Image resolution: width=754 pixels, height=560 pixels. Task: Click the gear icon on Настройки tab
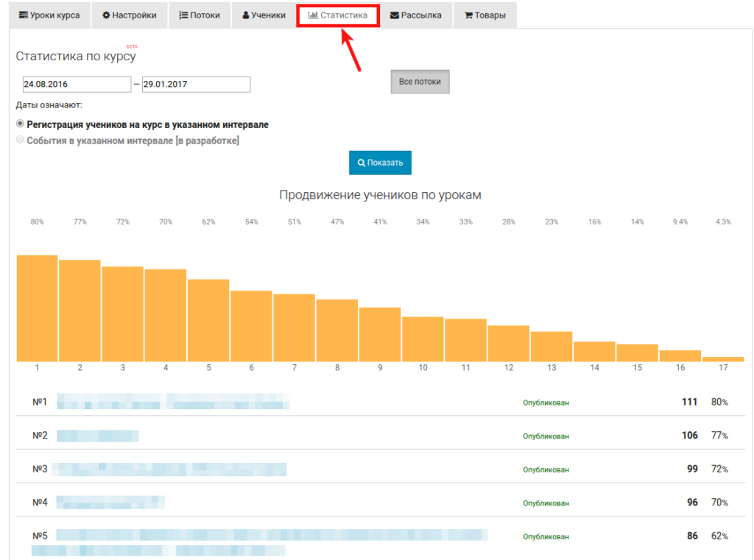pyautogui.click(x=106, y=15)
